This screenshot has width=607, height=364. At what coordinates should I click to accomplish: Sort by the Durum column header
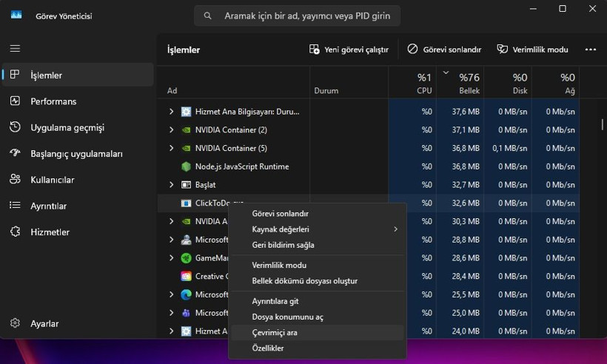[x=349, y=82]
